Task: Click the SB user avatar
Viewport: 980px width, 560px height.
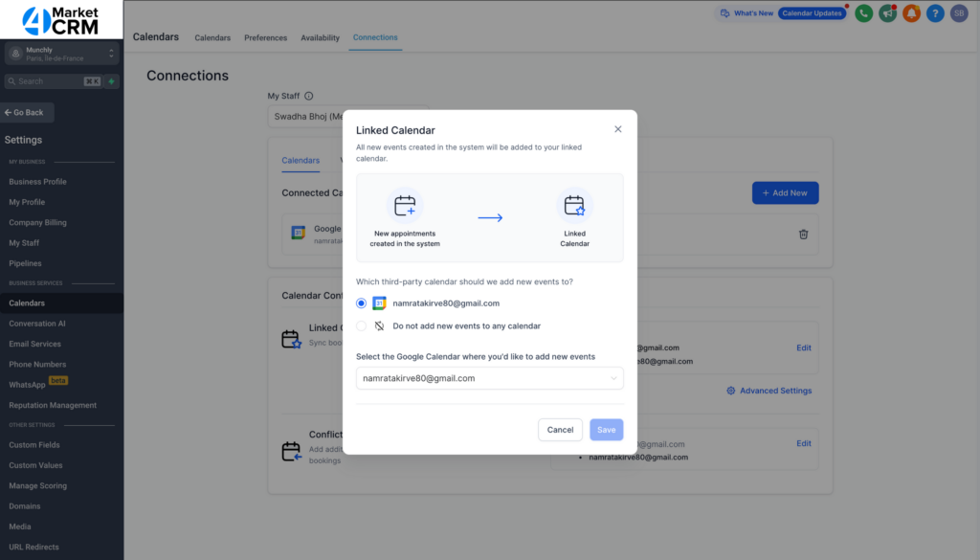Action: point(959,13)
